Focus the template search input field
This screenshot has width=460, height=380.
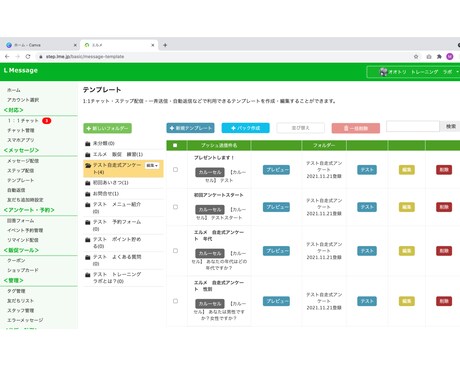(413, 126)
